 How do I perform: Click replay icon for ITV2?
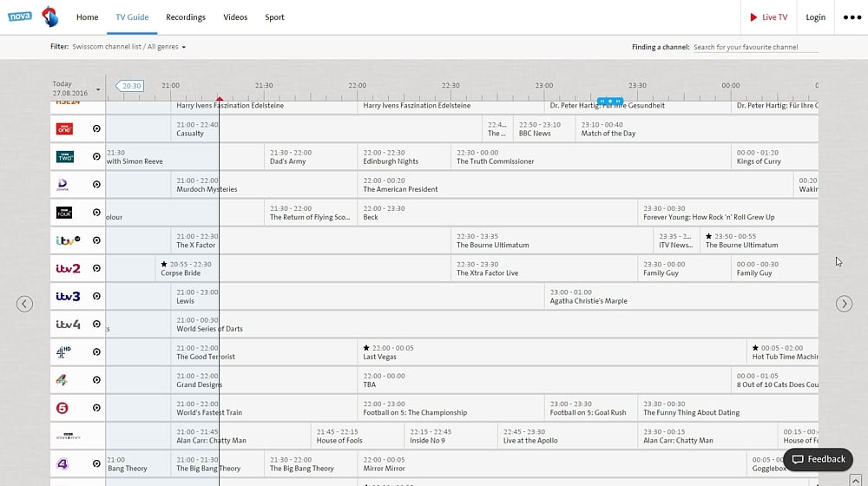click(x=96, y=268)
